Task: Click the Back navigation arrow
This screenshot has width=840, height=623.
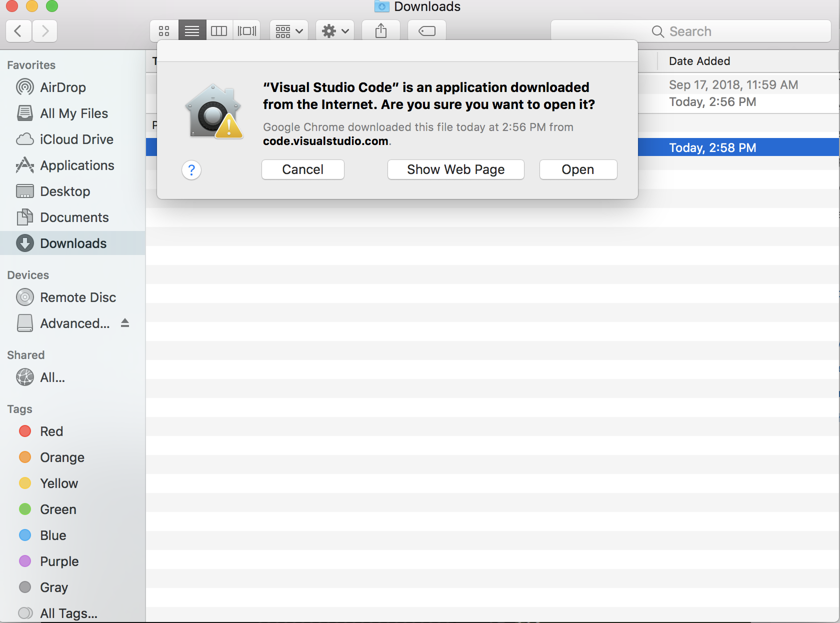Action: pos(18,31)
